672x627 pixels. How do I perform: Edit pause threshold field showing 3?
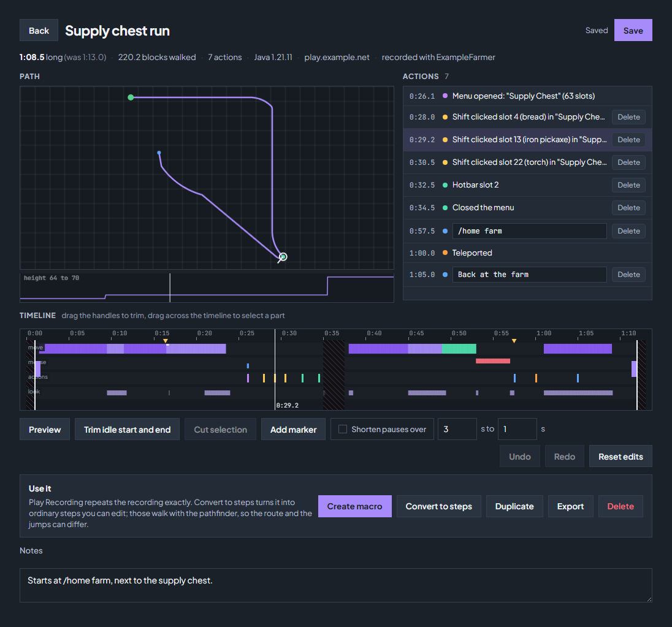(457, 428)
